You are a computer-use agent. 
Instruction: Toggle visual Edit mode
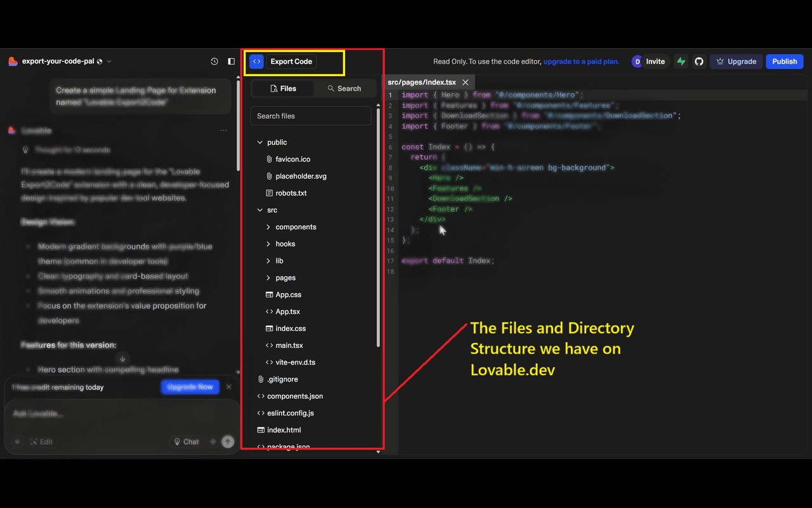coord(41,442)
